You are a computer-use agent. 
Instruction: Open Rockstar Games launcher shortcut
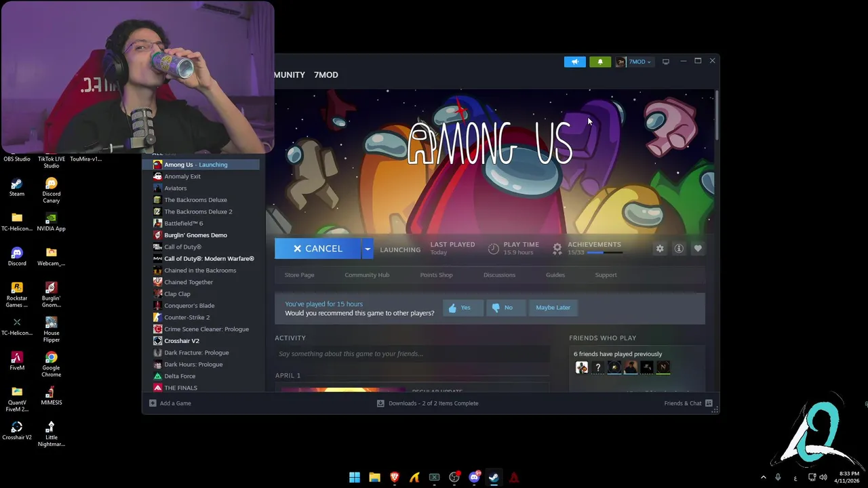pos(17,295)
